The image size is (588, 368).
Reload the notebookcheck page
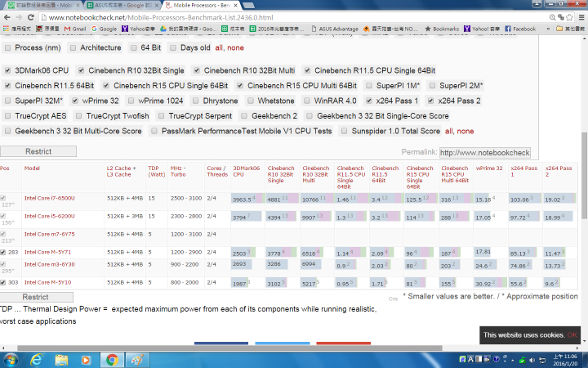[x=31, y=17]
